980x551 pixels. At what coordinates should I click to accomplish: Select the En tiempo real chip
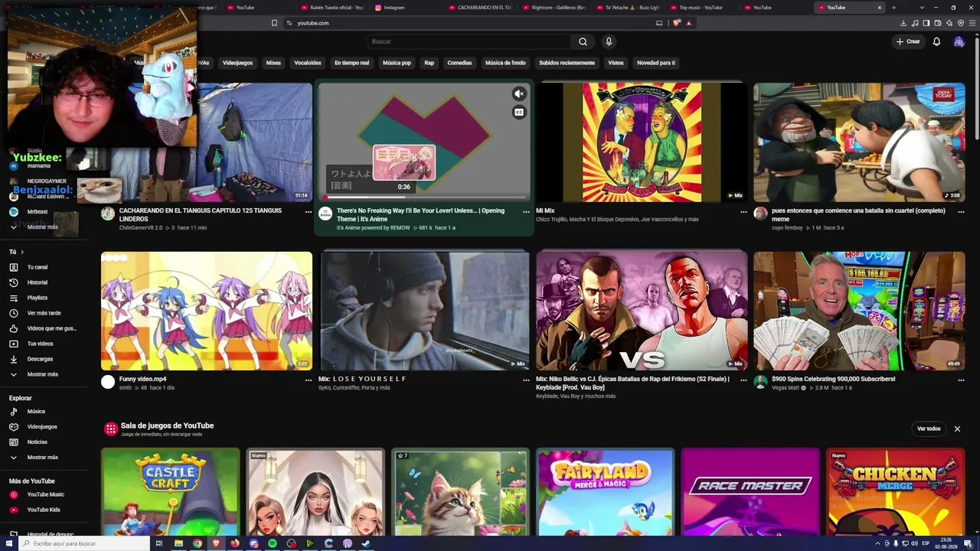351,63
